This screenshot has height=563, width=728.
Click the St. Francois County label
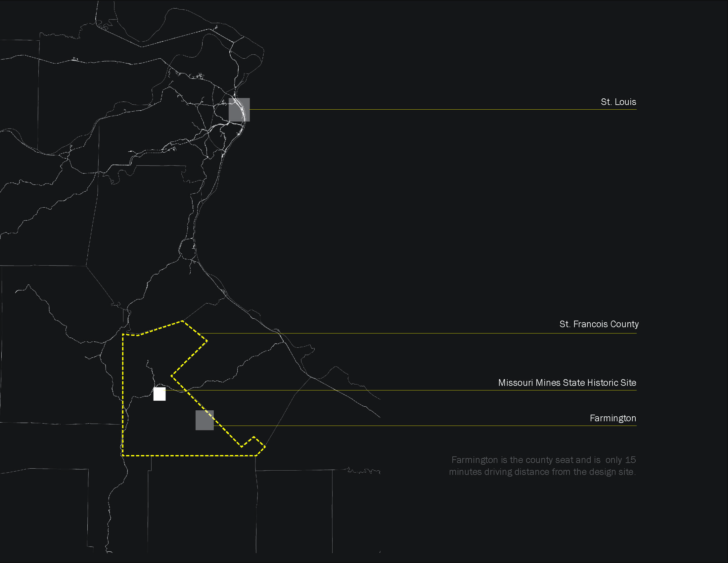[599, 324]
